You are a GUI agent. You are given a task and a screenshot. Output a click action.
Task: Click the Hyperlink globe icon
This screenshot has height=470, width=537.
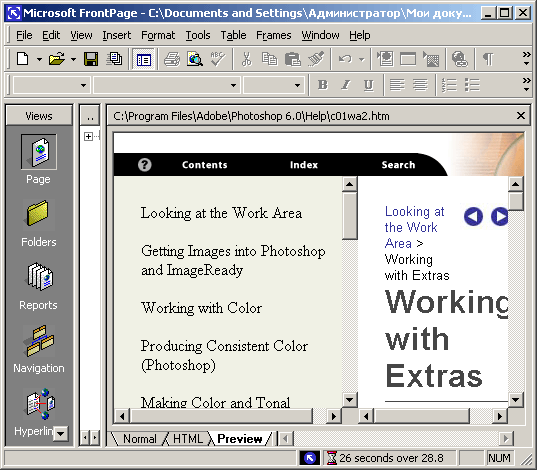coord(460,60)
